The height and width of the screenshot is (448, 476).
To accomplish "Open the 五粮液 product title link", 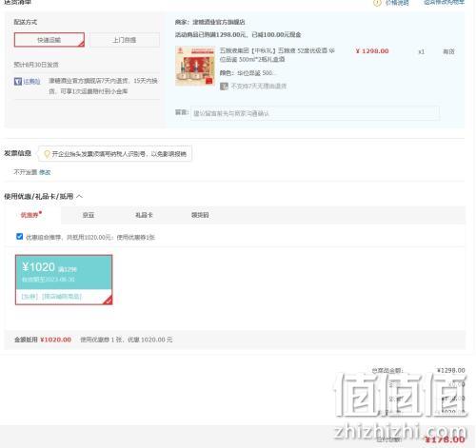I will [277, 55].
